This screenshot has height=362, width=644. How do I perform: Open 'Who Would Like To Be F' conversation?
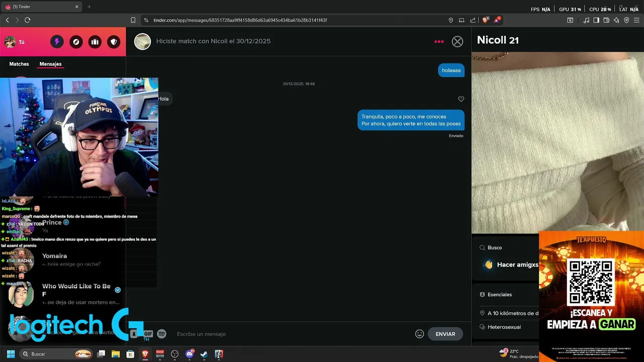tap(63, 294)
